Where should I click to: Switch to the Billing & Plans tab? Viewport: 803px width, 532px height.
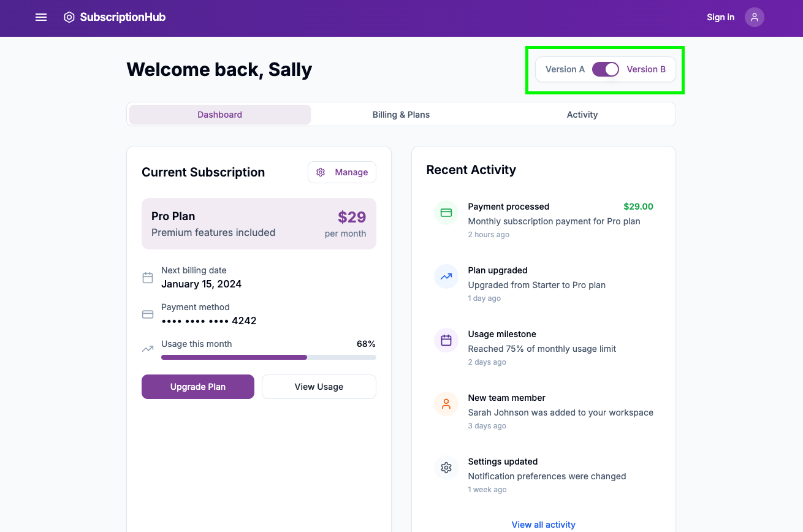401,115
